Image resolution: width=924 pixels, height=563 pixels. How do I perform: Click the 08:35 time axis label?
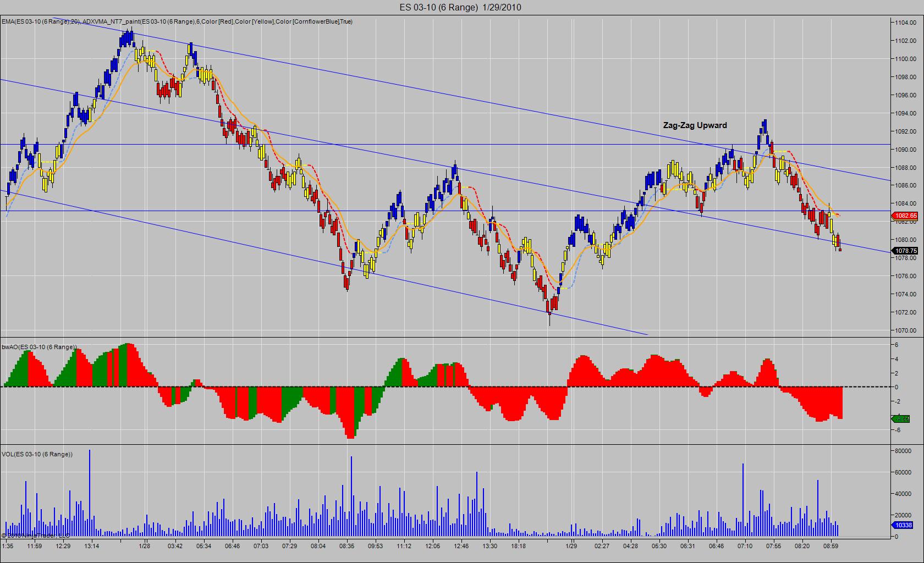(347, 546)
